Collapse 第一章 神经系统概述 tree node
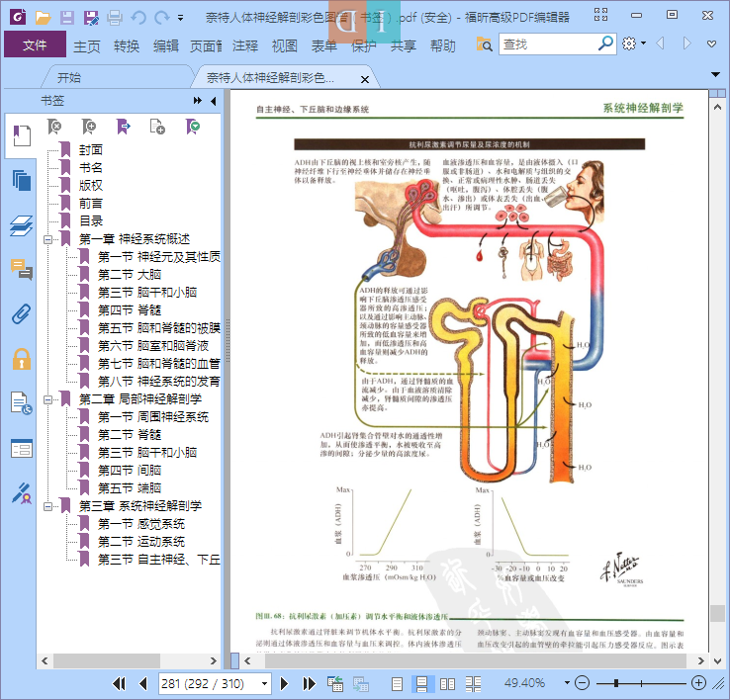 click(x=47, y=239)
